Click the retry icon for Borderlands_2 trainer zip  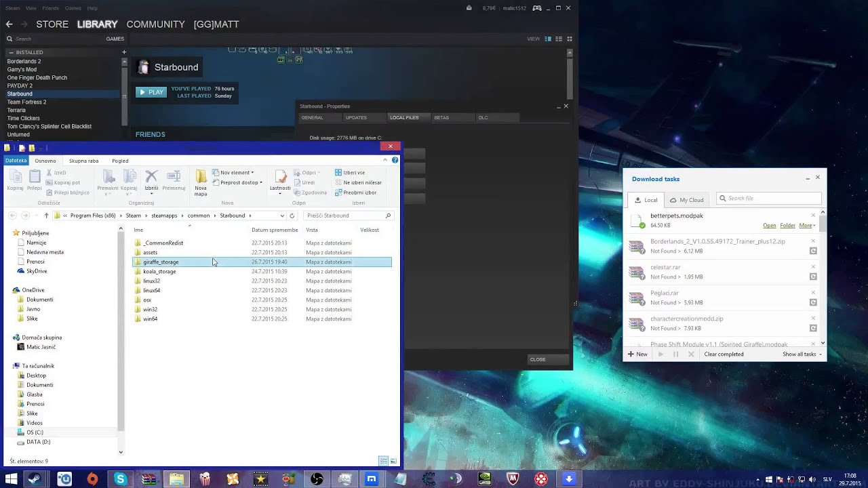[813, 251]
